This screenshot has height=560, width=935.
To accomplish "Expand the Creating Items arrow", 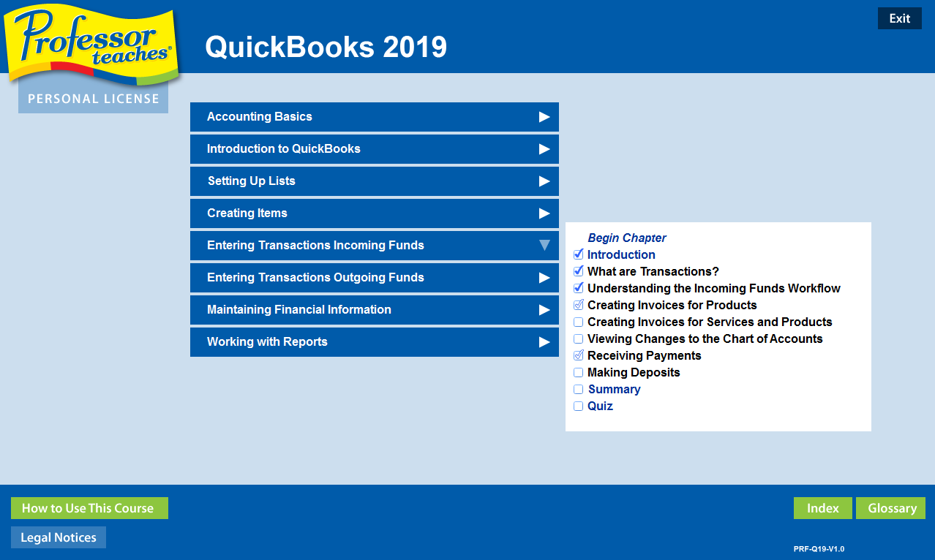I will point(544,213).
